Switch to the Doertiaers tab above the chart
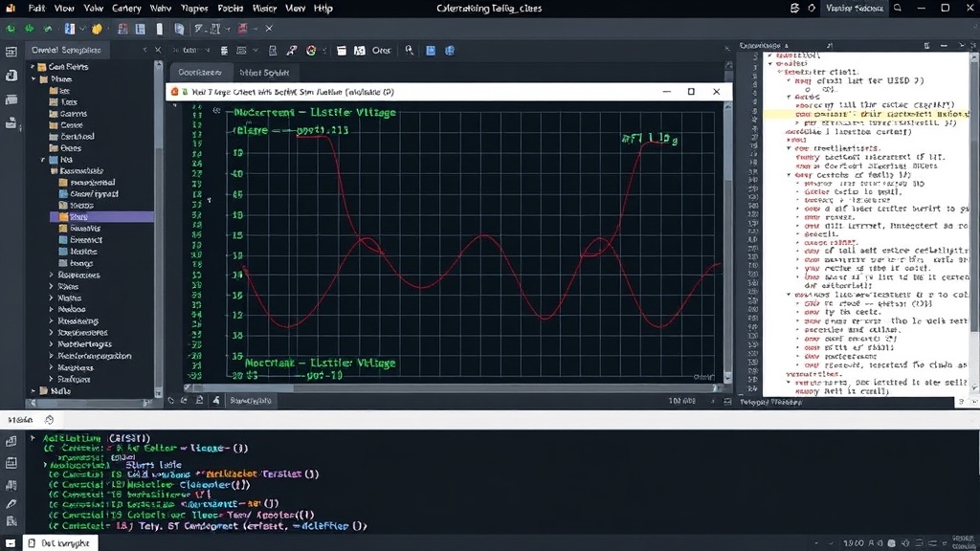This screenshot has height=551, width=980. (x=199, y=73)
